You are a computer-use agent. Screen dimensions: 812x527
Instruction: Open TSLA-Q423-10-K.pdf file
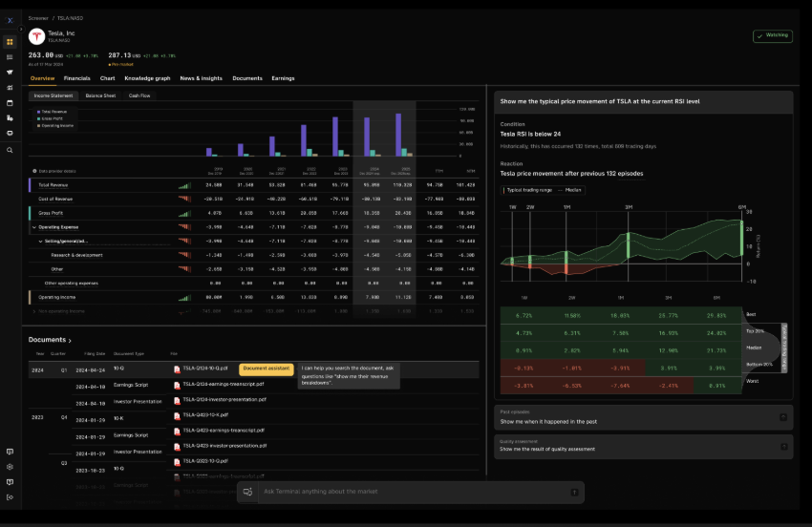[205, 414]
